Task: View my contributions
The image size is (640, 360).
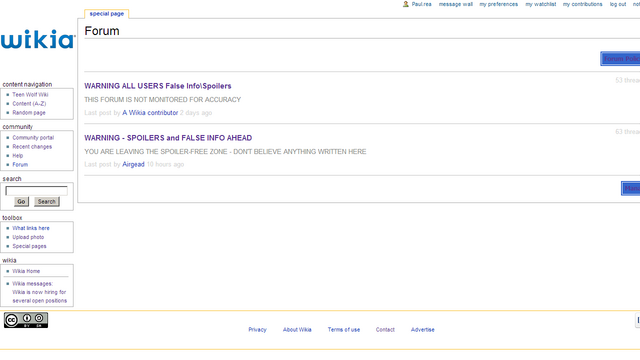Action: click(582, 4)
